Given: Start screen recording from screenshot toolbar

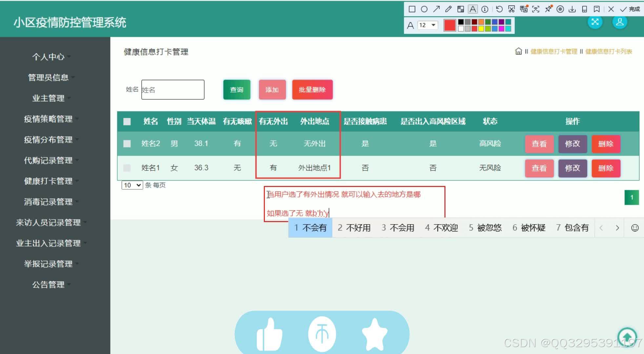Looking at the screenshot, I should click(560, 9).
